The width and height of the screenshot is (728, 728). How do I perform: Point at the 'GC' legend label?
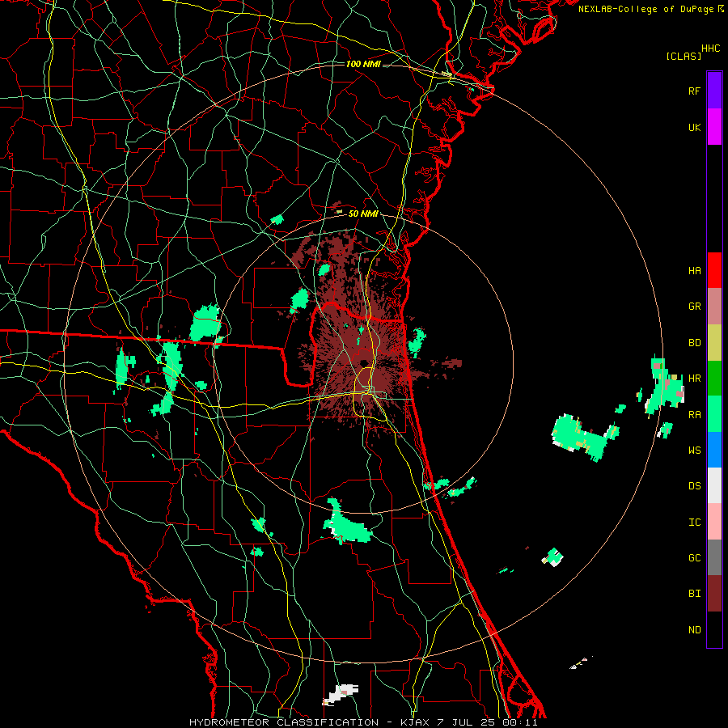[x=695, y=558]
